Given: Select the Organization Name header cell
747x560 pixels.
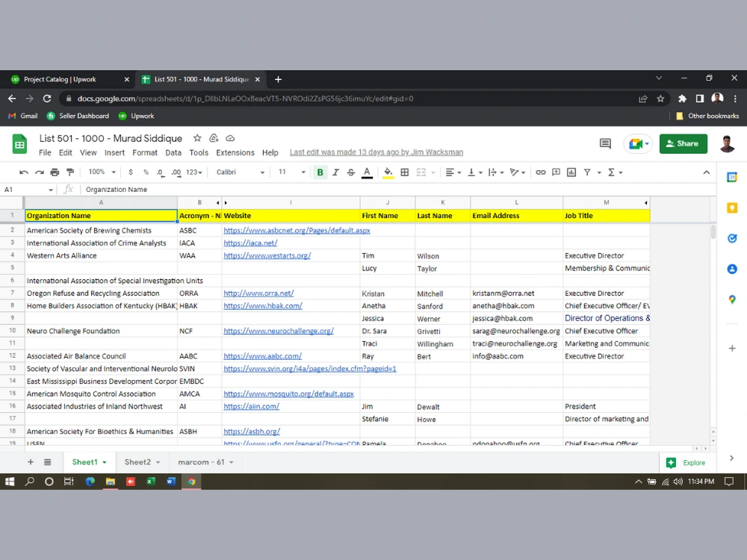Looking at the screenshot, I should pyautogui.click(x=101, y=216).
